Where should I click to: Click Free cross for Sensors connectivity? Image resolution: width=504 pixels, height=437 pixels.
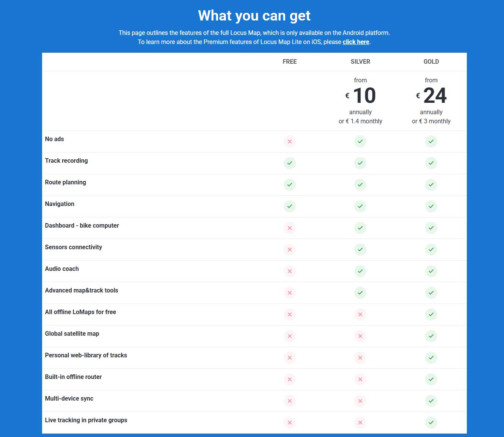pyautogui.click(x=290, y=250)
